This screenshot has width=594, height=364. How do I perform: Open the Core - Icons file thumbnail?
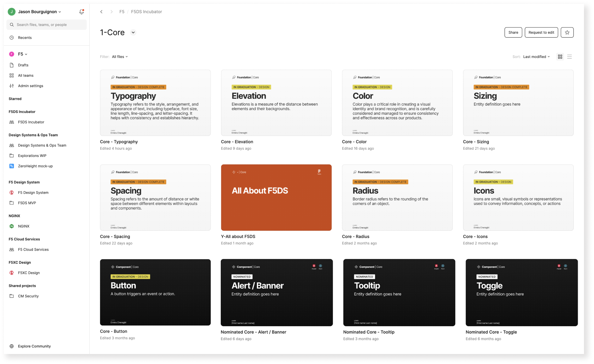(x=518, y=197)
